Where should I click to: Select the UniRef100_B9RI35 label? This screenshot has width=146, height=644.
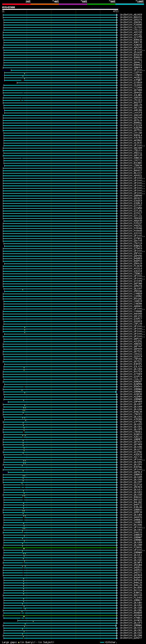click(131, 42)
